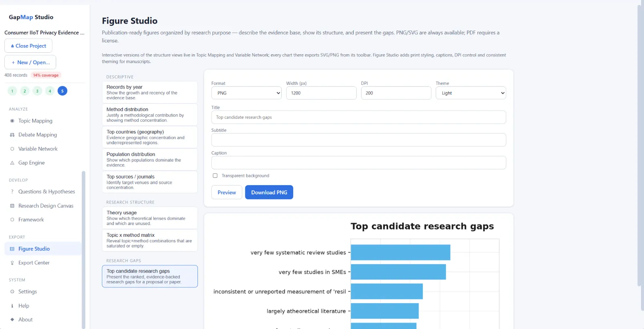Screen dimensions: 644x329
Task: Click the Variable Network circle icon
Action: [x=12, y=149]
